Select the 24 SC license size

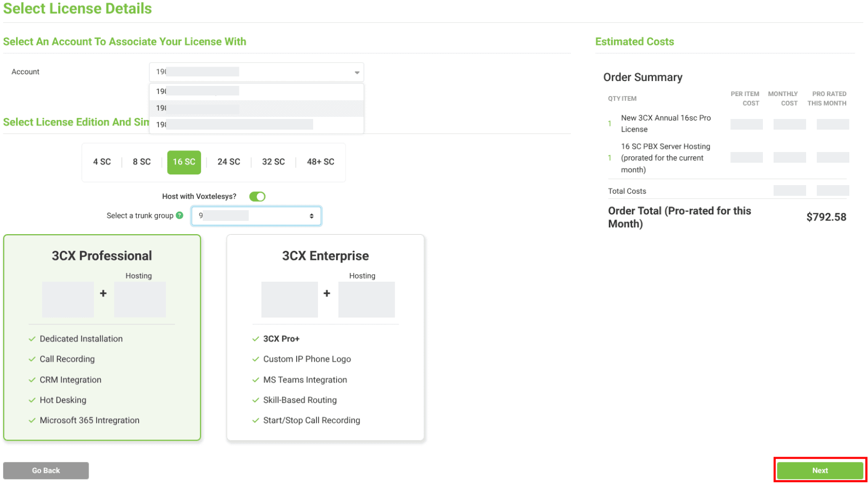tap(229, 162)
